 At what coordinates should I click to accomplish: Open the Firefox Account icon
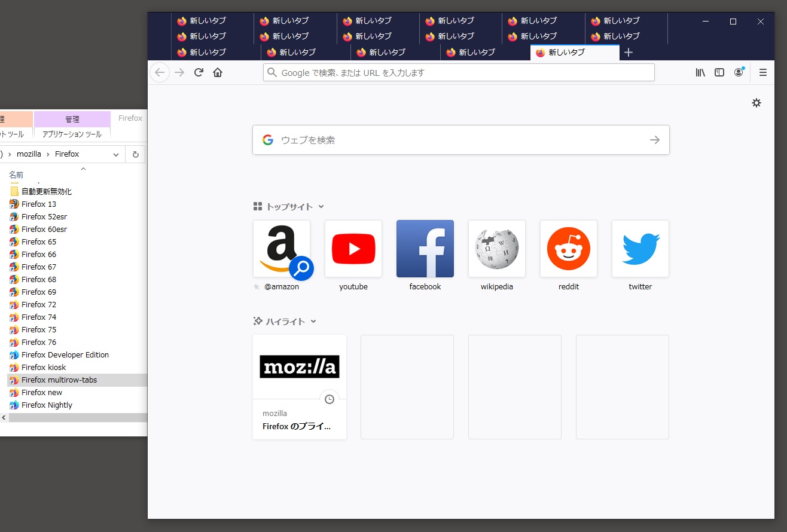click(x=739, y=72)
